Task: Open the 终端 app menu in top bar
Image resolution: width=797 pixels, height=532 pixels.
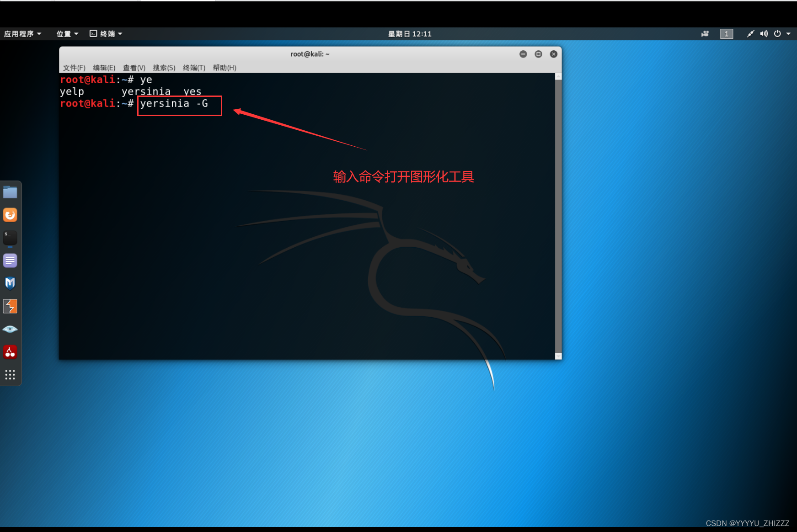Action: (106, 34)
